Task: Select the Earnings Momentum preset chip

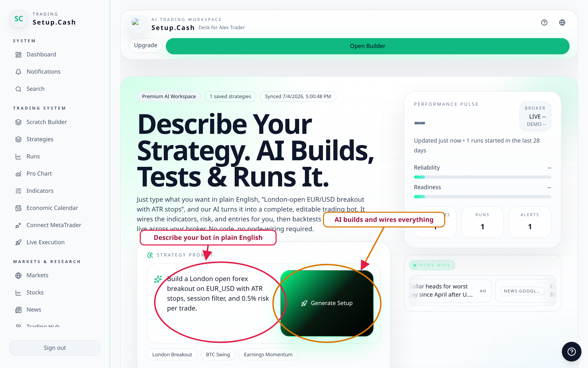Action: coord(268,355)
